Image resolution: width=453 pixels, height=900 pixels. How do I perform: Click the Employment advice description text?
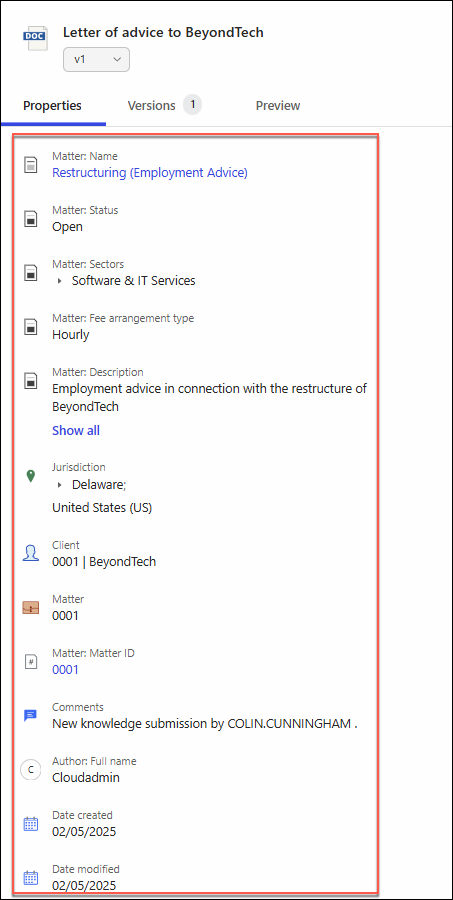210,397
